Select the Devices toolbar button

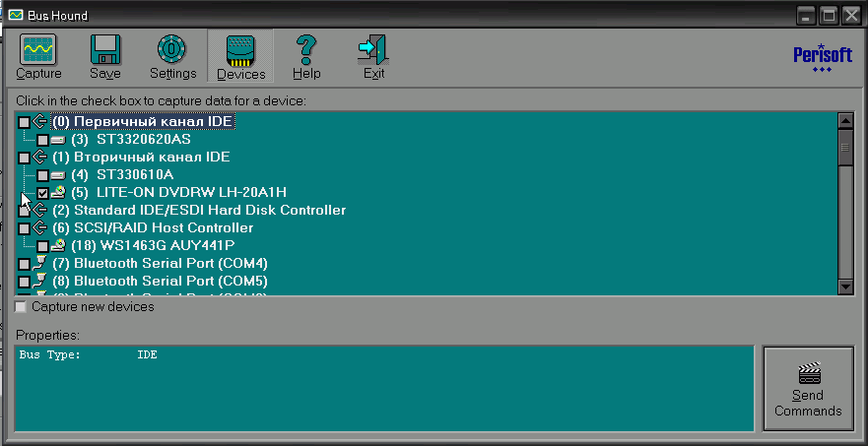coord(240,56)
